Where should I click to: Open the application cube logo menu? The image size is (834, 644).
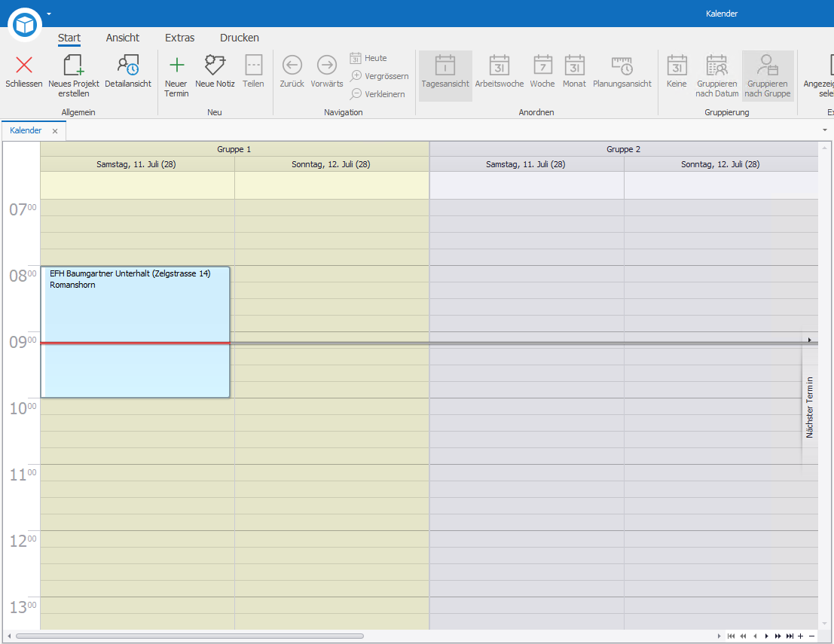click(25, 24)
